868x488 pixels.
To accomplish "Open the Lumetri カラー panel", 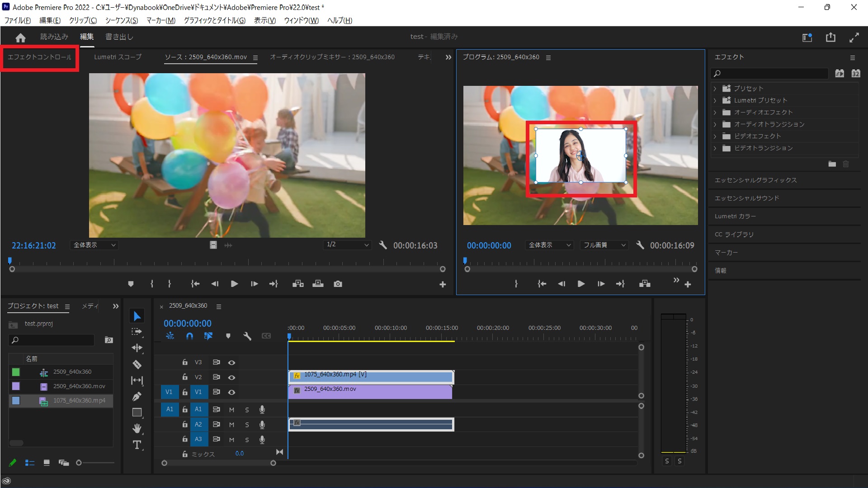I will [x=735, y=216].
